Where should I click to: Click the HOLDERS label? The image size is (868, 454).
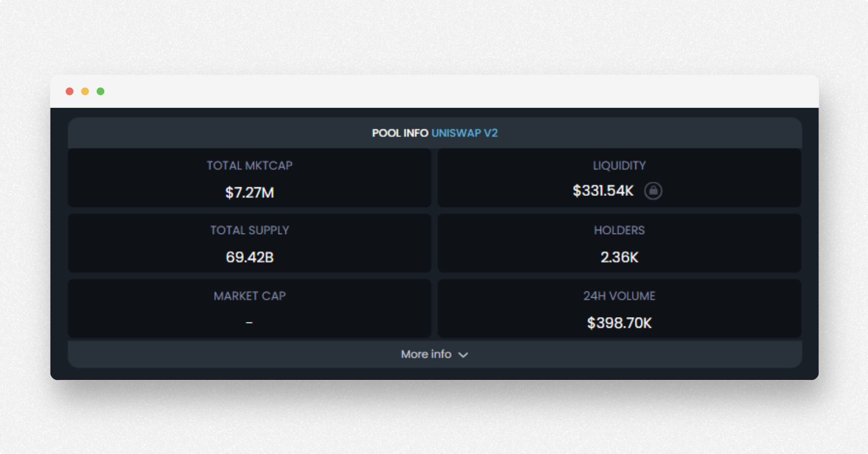point(619,230)
